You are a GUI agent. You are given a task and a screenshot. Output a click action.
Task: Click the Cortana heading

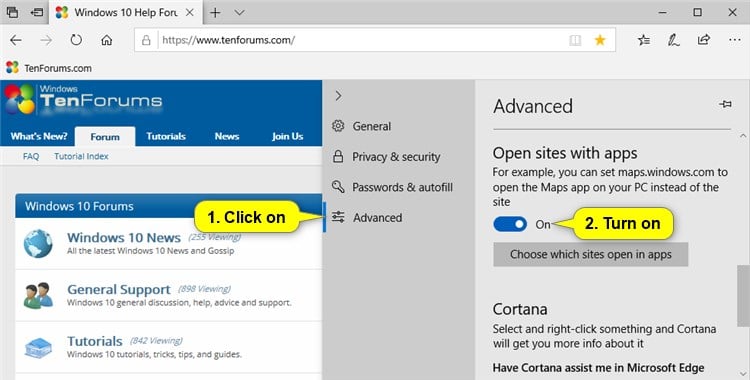tap(520, 309)
